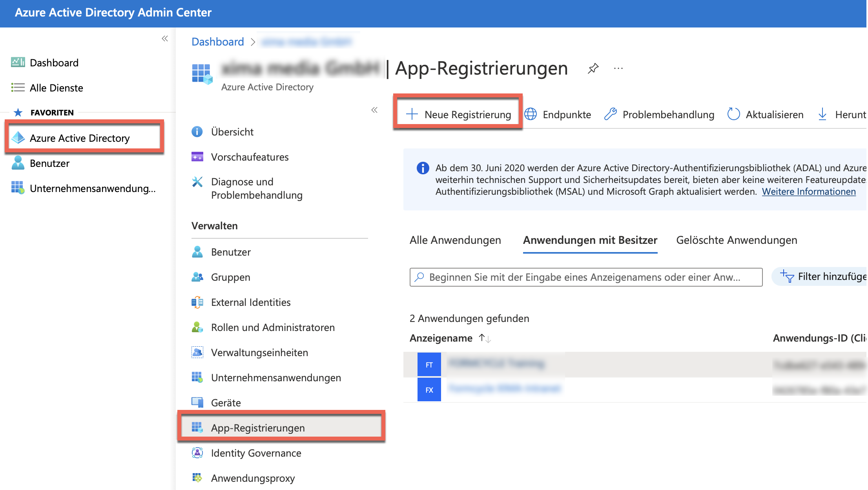
Task: Select Alle Dienste in the sidebar
Action: coord(56,88)
